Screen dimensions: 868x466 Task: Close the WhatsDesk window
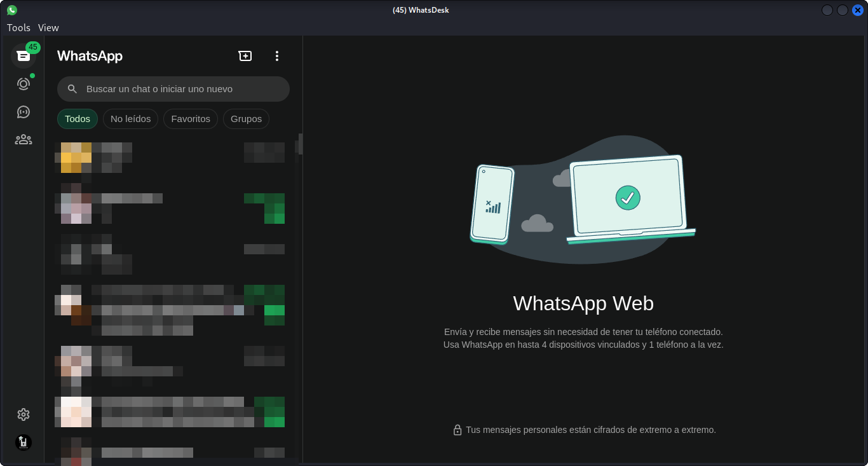tap(858, 10)
